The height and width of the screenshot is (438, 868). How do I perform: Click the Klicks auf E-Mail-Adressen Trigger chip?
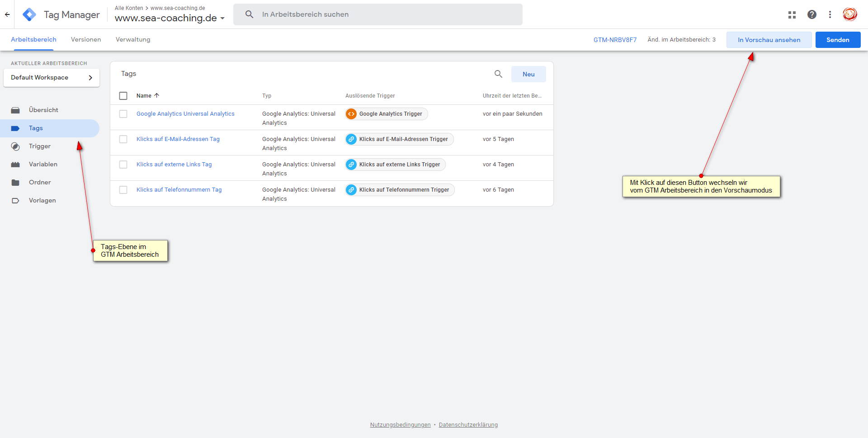pyautogui.click(x=399, y=139)
